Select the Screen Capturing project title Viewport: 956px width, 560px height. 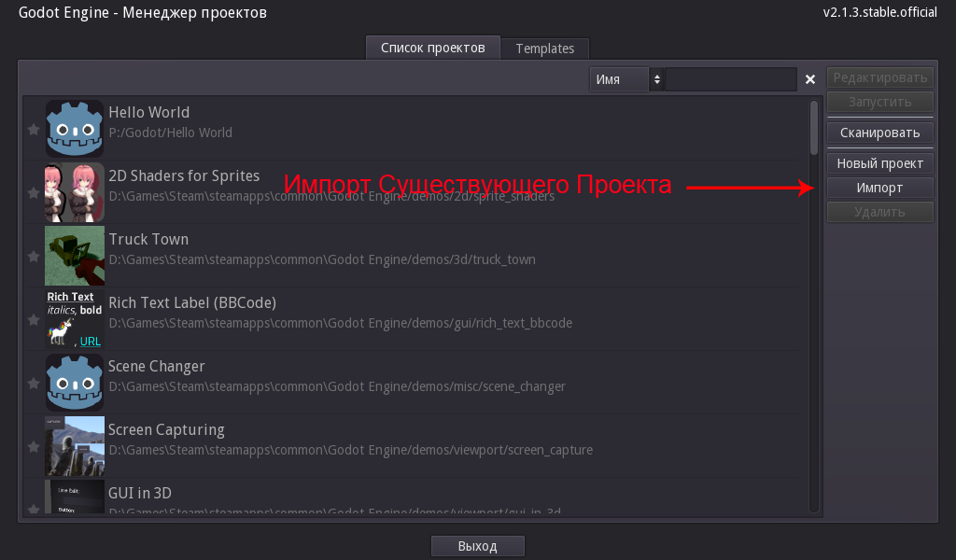tap(166, 429)
